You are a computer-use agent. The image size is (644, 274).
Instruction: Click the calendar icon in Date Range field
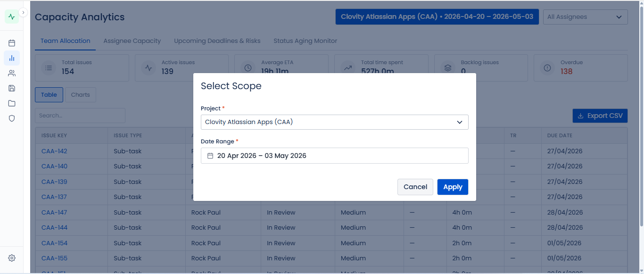coord(210,156)
